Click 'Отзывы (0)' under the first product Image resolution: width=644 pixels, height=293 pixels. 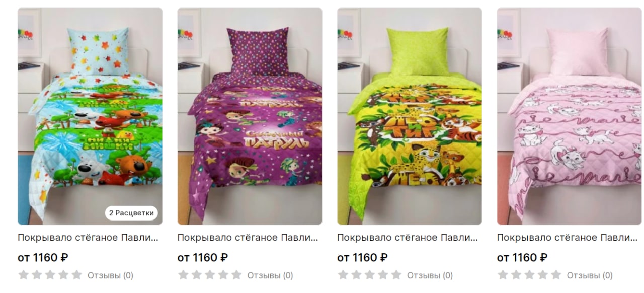coord(110,275)
